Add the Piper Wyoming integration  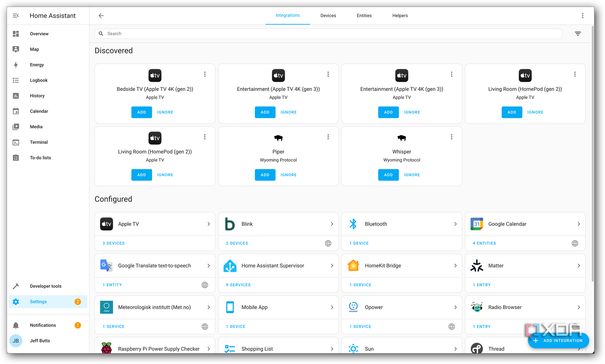click(265, 175)
